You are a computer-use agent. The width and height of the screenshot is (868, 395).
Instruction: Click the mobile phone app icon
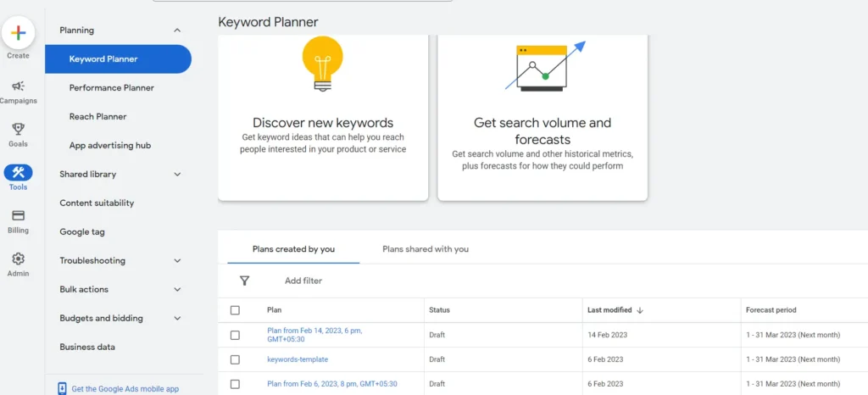[x=62, y=388]
